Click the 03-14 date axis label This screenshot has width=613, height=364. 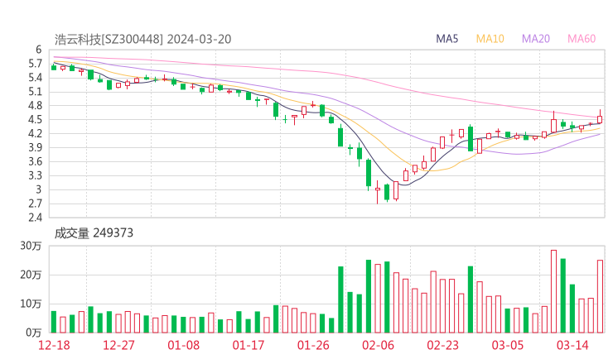coord(572,345)
